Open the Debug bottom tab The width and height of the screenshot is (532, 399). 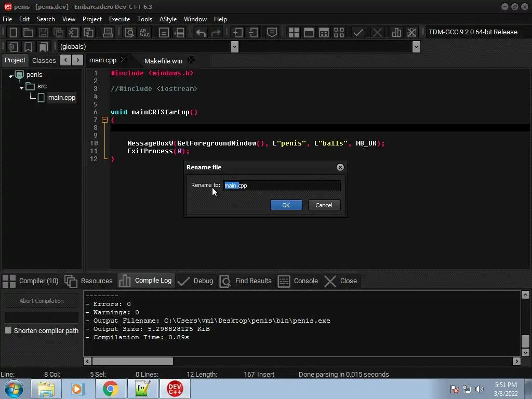point(195,281)
